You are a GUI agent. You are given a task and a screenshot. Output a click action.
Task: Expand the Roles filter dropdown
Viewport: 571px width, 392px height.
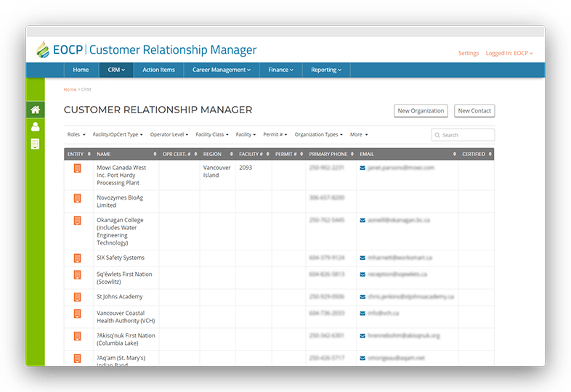(x=76, y=135)
